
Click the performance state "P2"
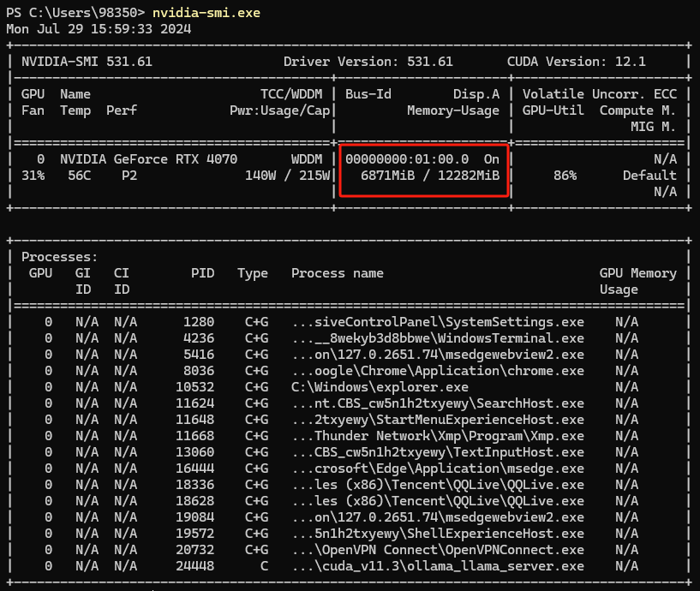coord(129,176)
